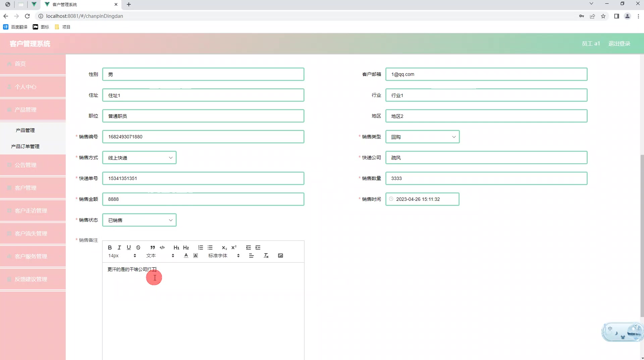Viewport: 644px width, 360px height.
Task: Open the 标准字体 font family dropdown
Action: click(217, 256)
